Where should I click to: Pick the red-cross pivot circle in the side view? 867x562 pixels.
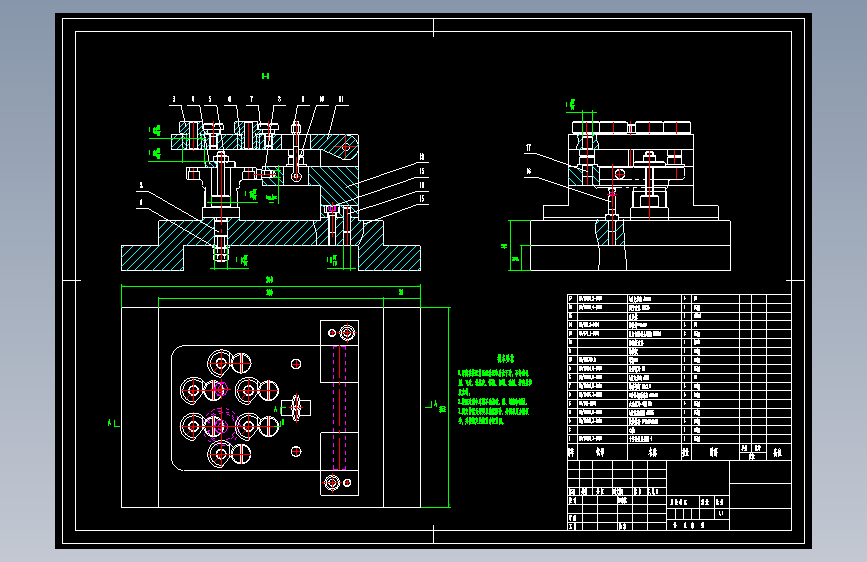point(620,174)
